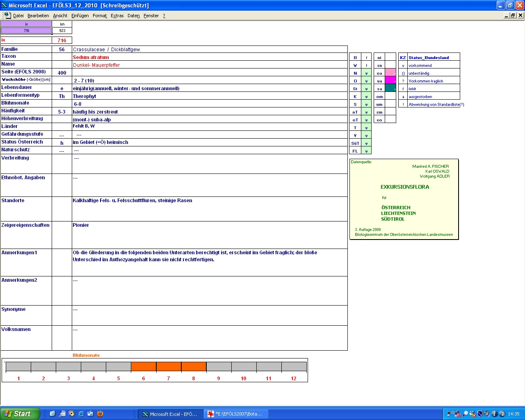
Task: Click the Start button
Action: (x=20, y=414)
